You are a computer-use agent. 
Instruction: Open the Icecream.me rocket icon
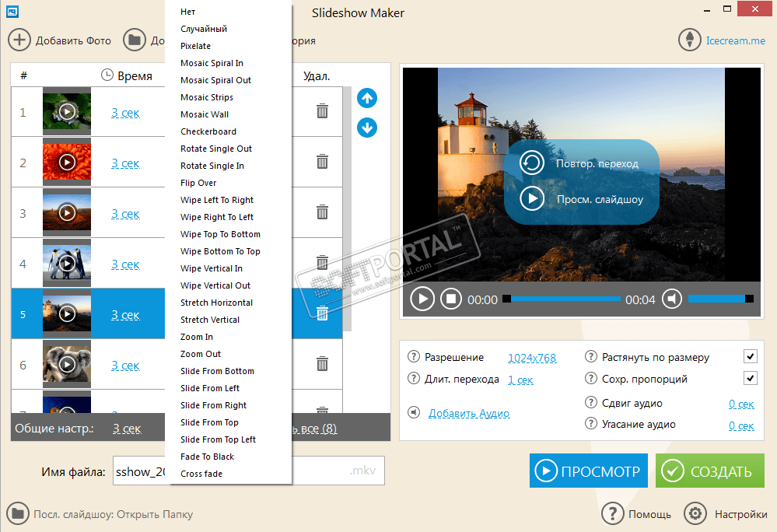point(689,40)
